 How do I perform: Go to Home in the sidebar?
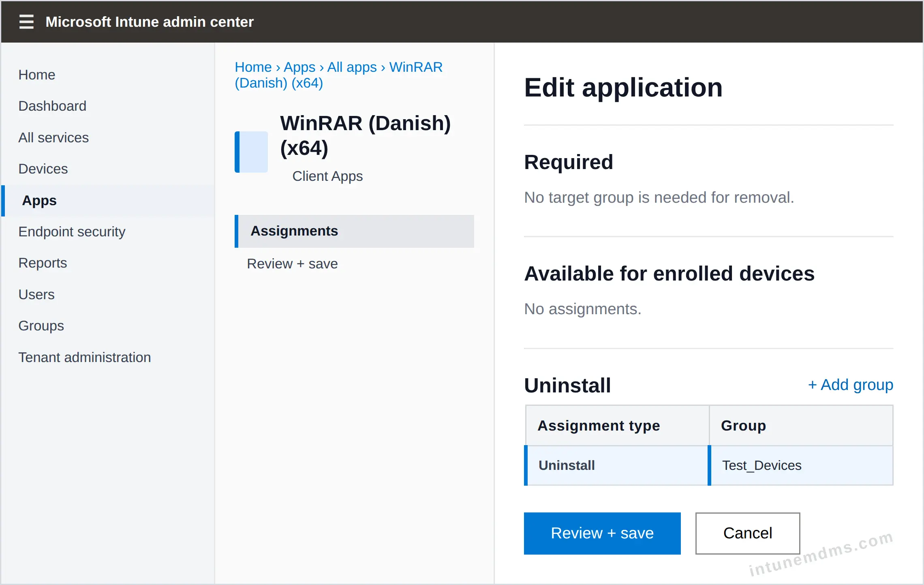[x=37, y=75]
